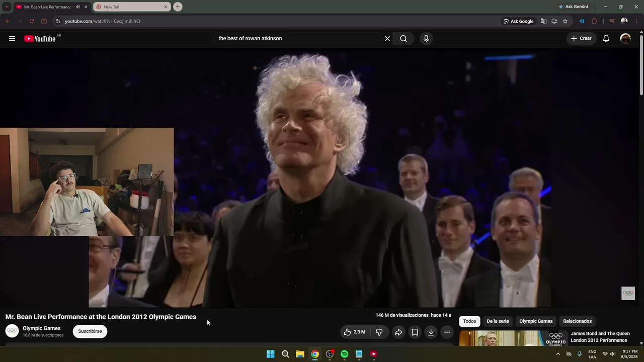This screenshot has width=644, height=362.
Task: Toggle the browser side panel
Action: pyautogui.click(x=44, y=21)
